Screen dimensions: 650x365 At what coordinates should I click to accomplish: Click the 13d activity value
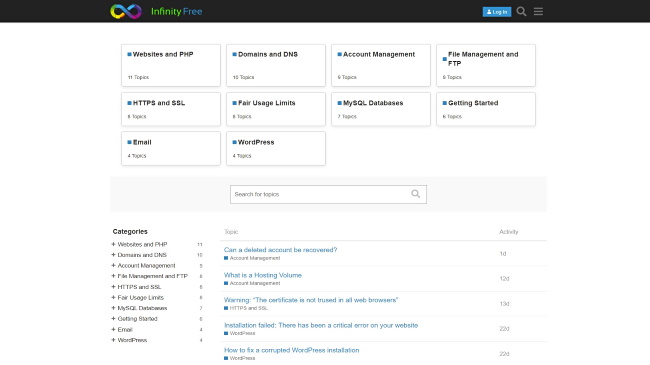504,304
